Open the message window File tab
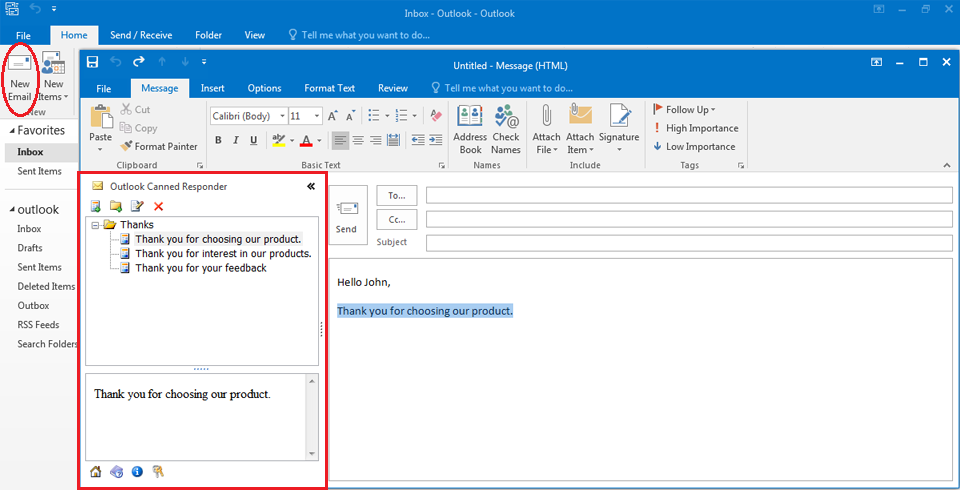The width and height of the screenshot is (960, 490). [104, 88]
